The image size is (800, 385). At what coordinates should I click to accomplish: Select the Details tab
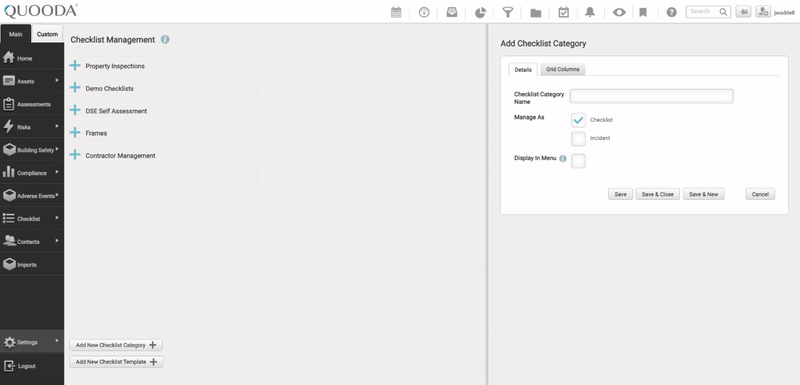tap(523, 70)
